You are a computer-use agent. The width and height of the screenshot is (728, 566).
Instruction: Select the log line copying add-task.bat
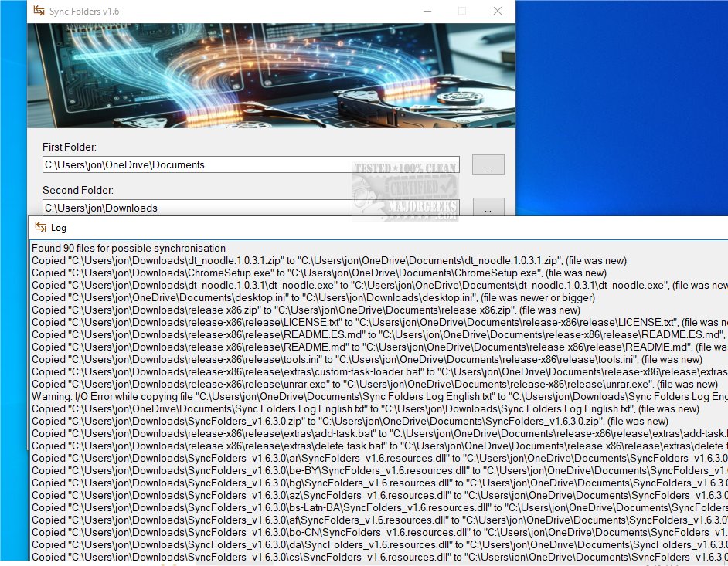379,433
